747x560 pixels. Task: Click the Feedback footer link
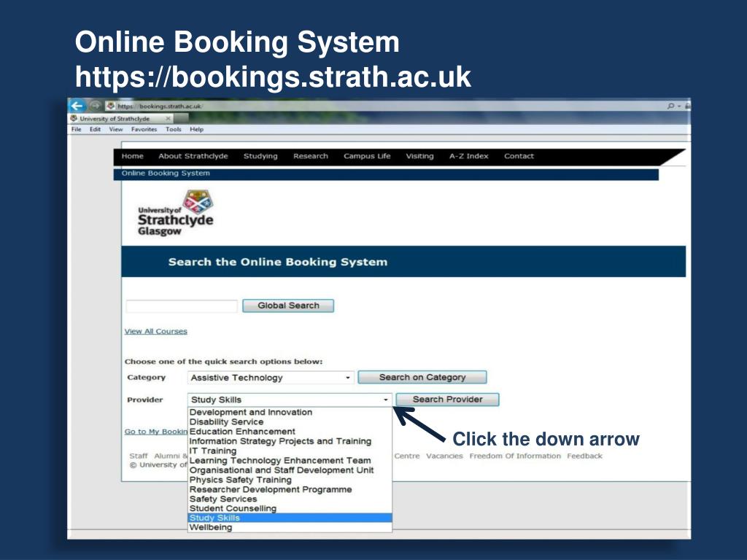click(x=584, y=456)
